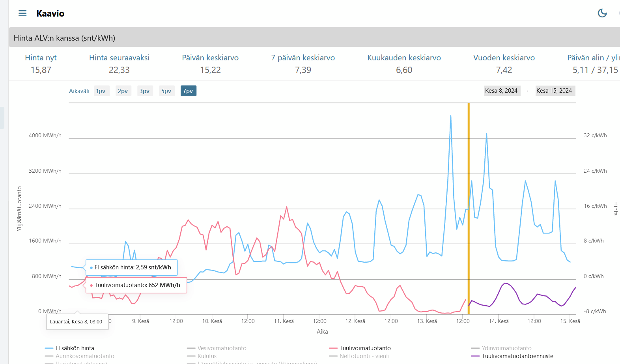Image resolution: width=620 pixels, height=364 pixels.
Task: Show the Nettotuonti - vienti series
Action: [364, 356]
